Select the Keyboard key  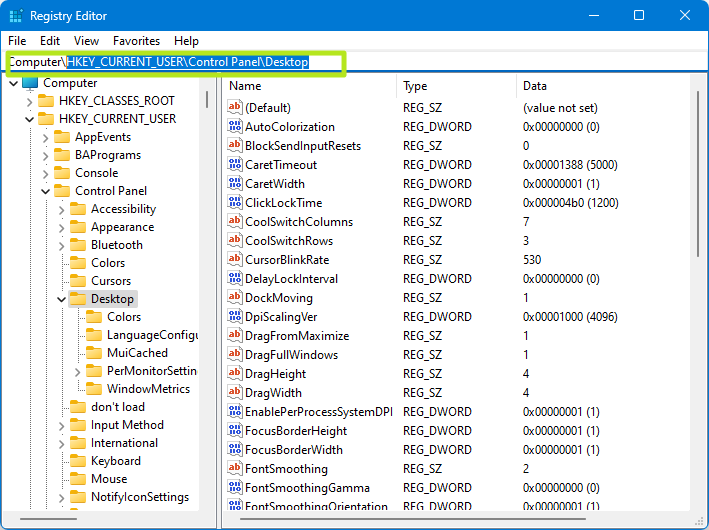click(x=116, y=461)
